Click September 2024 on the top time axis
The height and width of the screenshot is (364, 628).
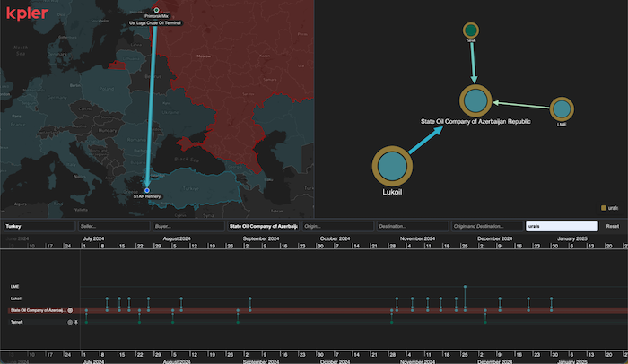point(261,238)
